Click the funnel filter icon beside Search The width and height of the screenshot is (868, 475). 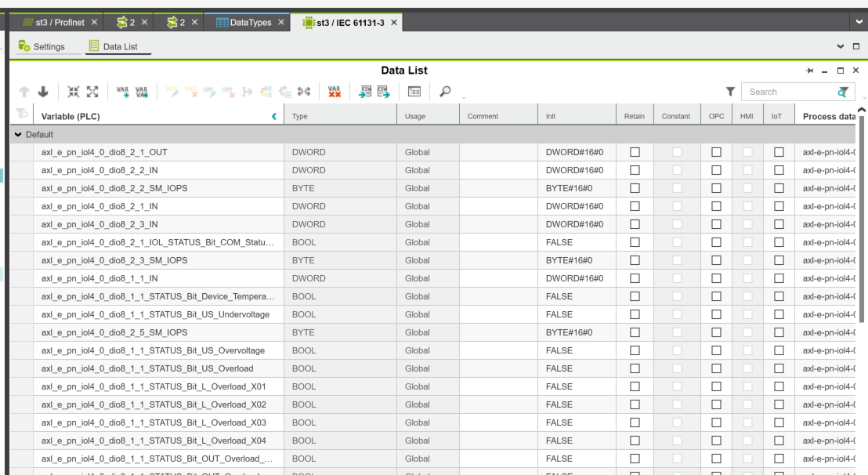coord(730,92)
